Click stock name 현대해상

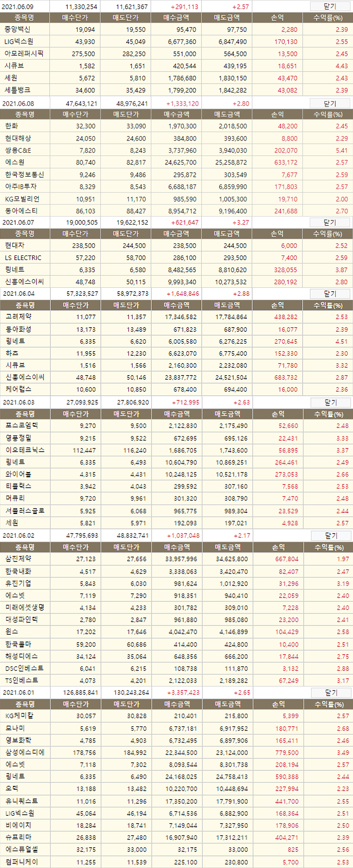coord(18,138)
